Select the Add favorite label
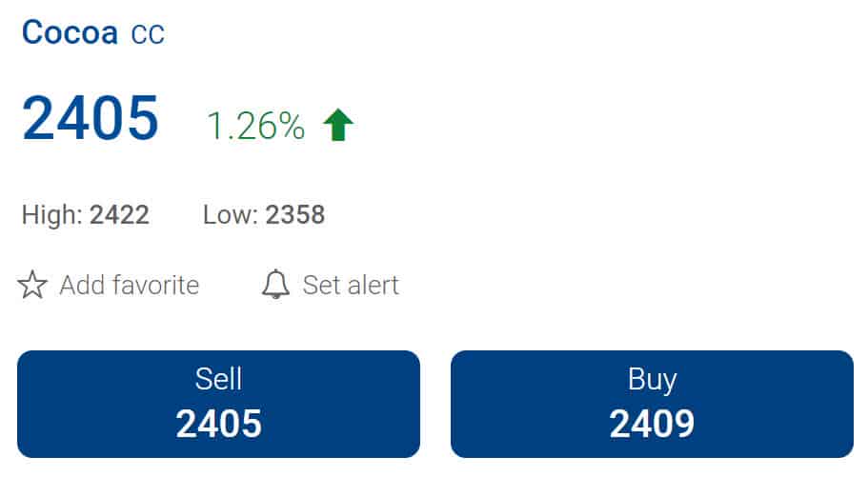 (x=129, y=286)
